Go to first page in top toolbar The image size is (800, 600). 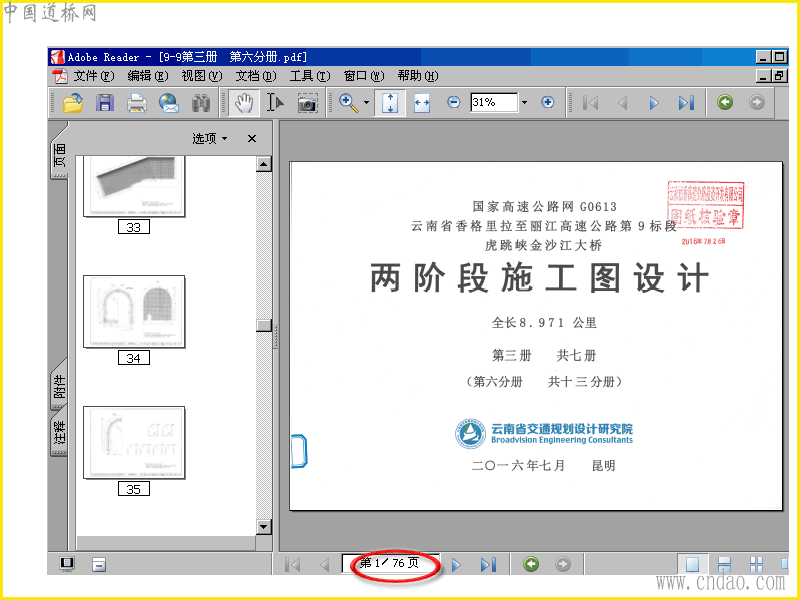coord(590,103)
